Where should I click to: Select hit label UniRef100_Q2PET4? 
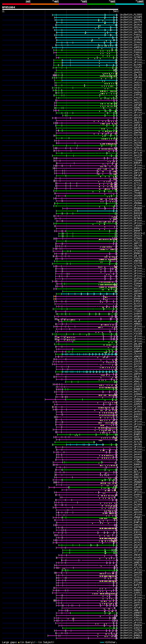pyautogui.click(x=131, y=37)
